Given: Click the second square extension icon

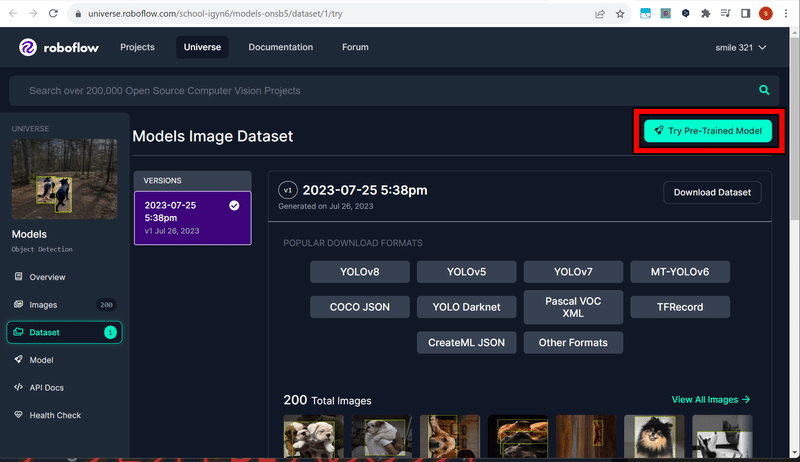Looking at the screenshot, I should tap(665, 14).
